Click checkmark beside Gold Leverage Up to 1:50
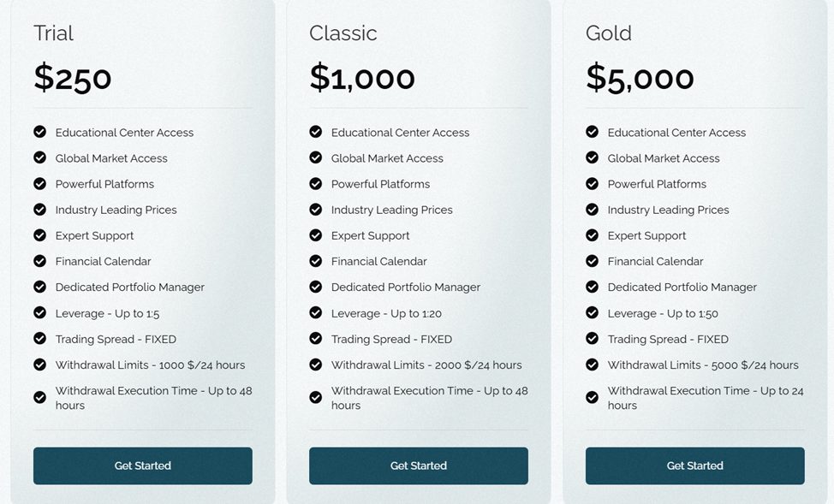The image size is (834, 504). (592, 313)
